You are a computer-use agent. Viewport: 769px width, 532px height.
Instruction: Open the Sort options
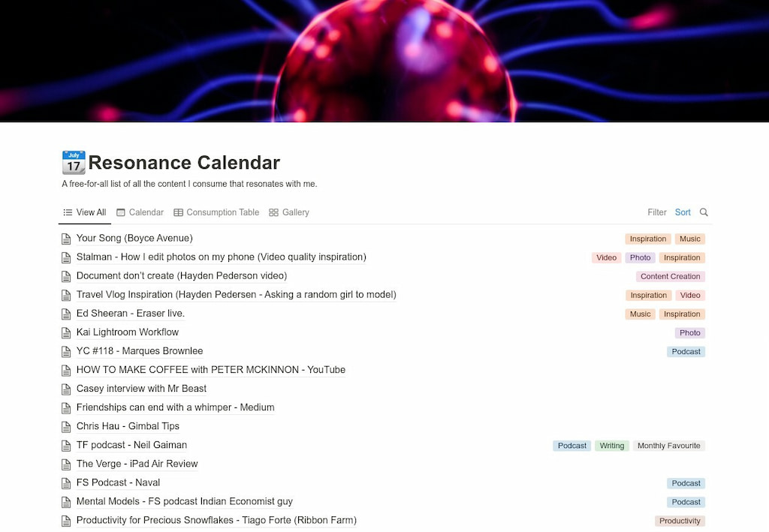683,212
